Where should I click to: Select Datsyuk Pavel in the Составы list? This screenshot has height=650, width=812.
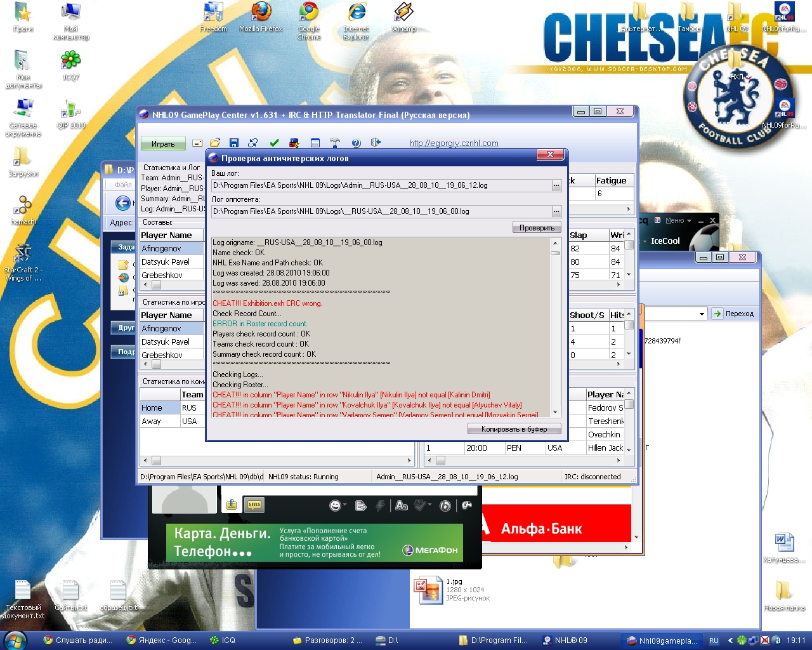click(x=171, y=262)
